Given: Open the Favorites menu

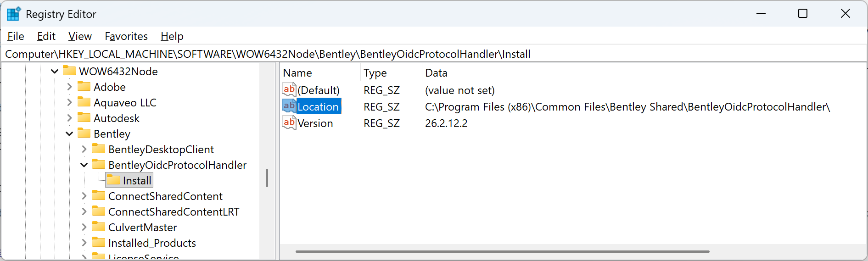Looking at the screenshot, I should tap(126, 36).
